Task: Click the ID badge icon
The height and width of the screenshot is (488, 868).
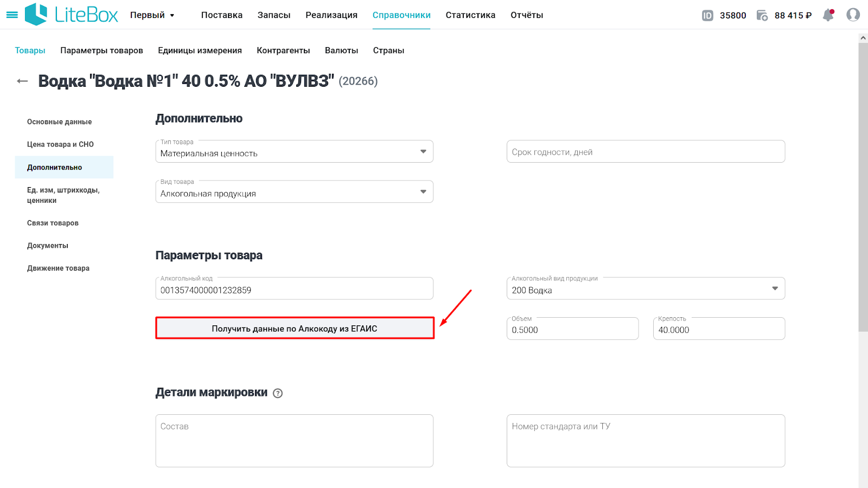Action: point(707,16)
